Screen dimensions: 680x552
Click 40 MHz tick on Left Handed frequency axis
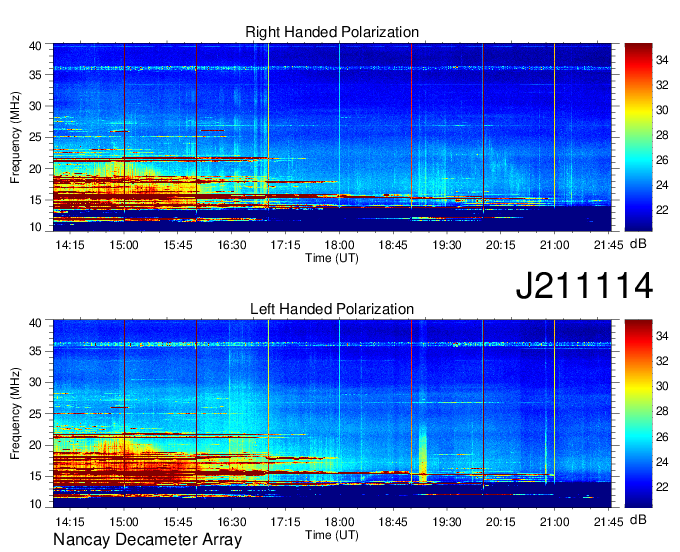[35, 323]
